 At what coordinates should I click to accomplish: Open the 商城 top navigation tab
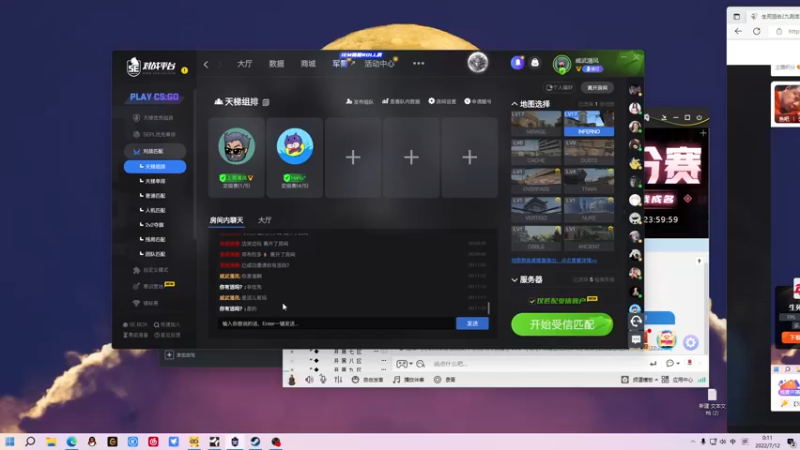click(x=308, y=64)
